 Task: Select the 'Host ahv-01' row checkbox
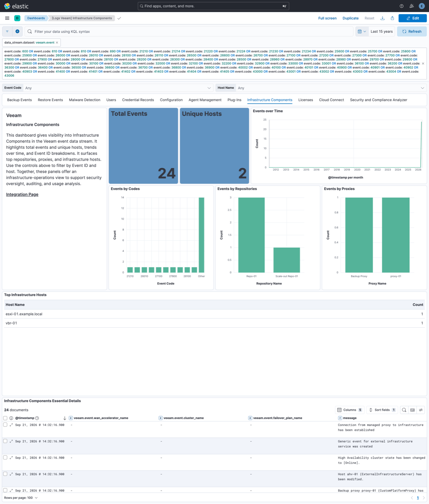(x=5, y=474)
